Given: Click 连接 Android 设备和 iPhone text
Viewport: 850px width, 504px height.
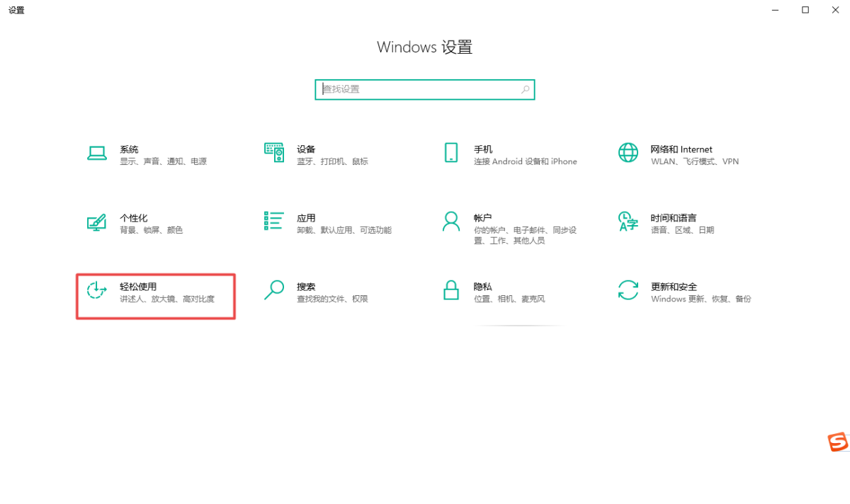Looking at the screenshot, I should pos(526,161).
